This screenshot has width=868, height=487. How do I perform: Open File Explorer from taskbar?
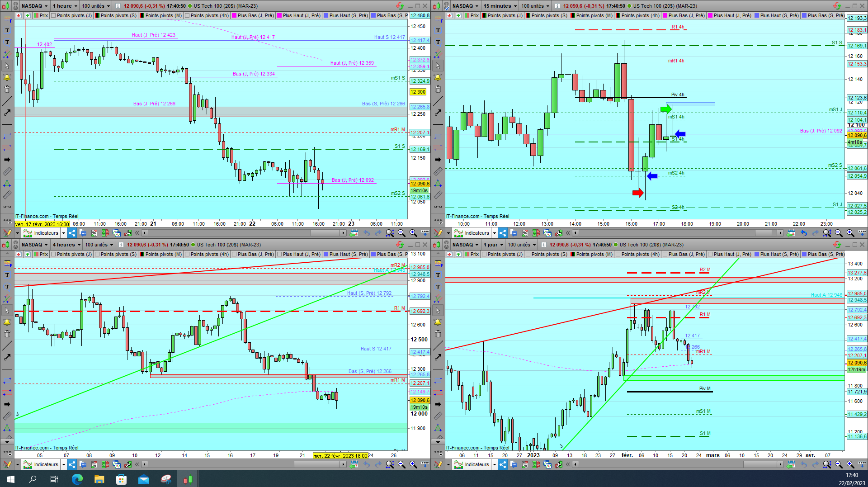tap(99, 479)
